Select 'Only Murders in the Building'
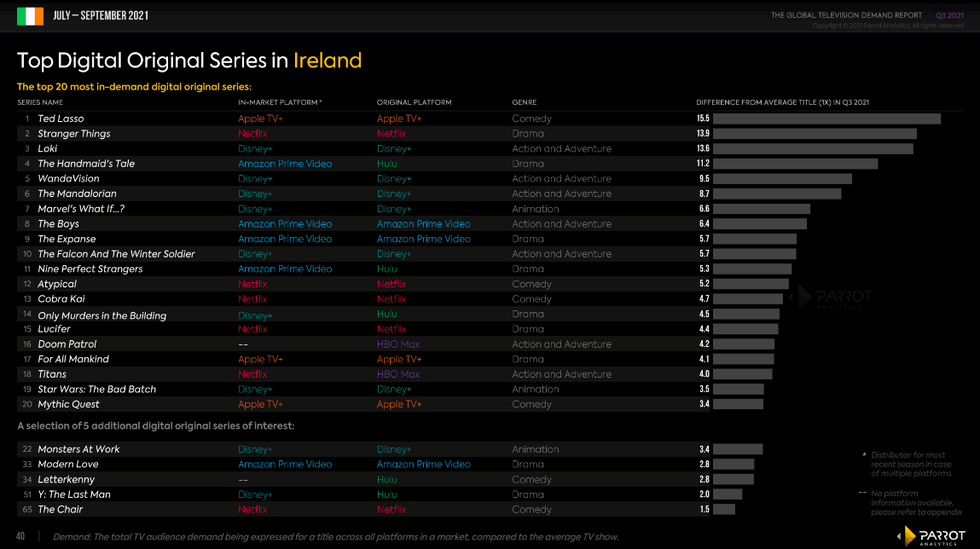 tap(101, 315)
